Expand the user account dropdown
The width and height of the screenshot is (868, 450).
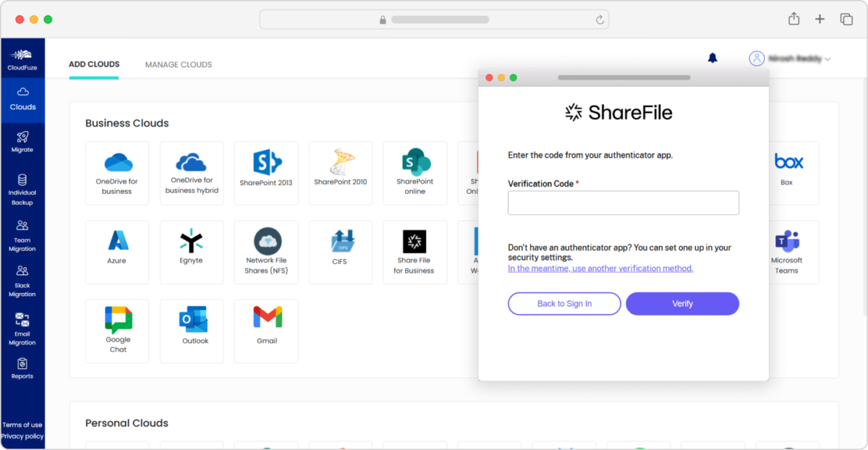click(x=792, y=58)
